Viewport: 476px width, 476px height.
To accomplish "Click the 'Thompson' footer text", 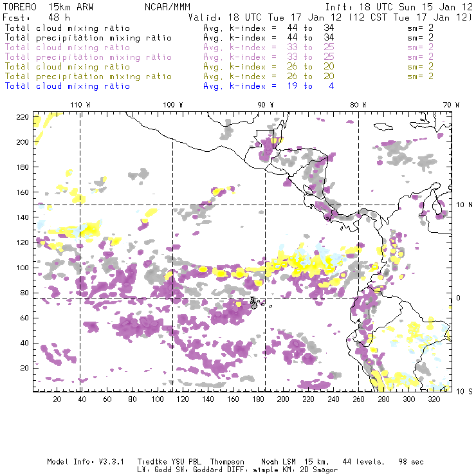I will pyautogui.click(x=227, y=462).
